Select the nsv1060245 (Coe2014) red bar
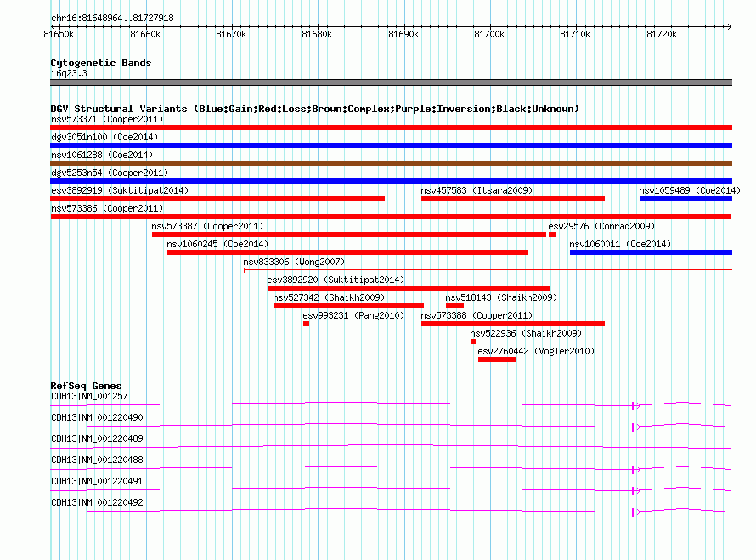The image size is (756, 560). (x=347, y=252)
